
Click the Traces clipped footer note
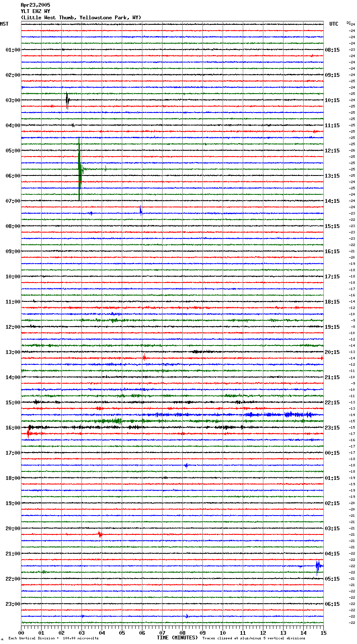click(254, 638)
